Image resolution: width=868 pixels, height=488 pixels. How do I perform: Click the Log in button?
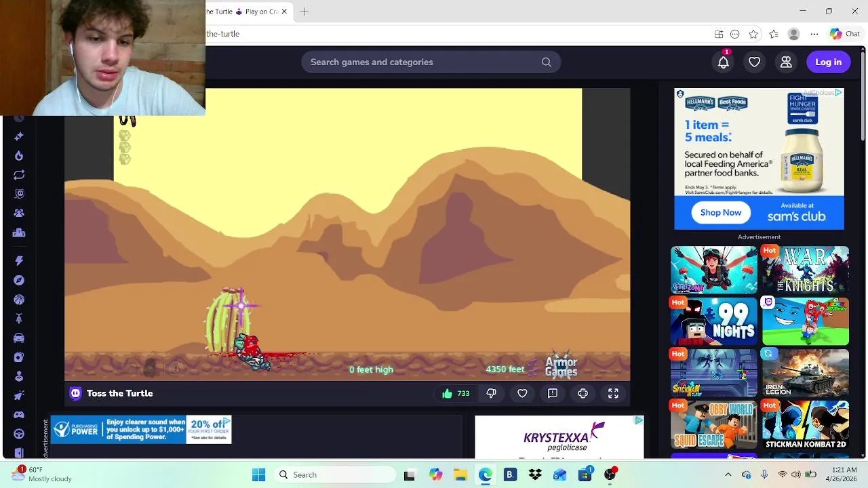click(x=828, y=62)
